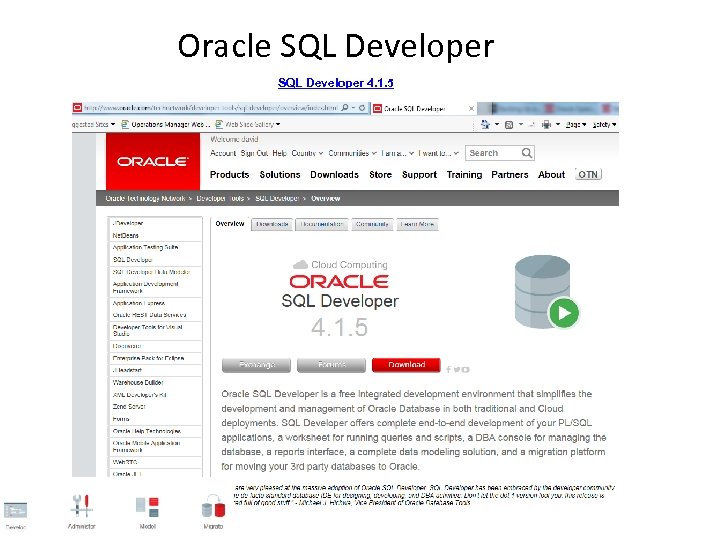Expand the Communities dropdown
Viewport: 720px width, 540px height.
click(x=352, y=153)
